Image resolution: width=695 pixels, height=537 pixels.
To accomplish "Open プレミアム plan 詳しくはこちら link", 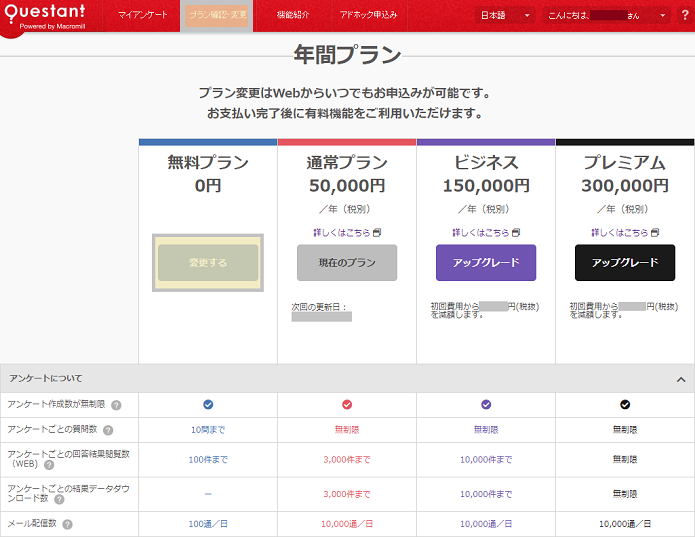I will (x=625, y=232).
